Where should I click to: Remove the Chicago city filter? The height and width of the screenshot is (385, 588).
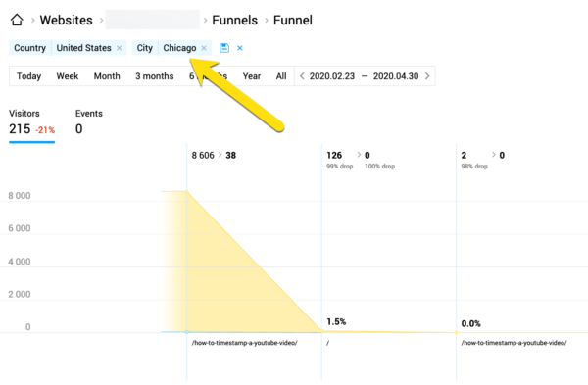pos(204,48)
